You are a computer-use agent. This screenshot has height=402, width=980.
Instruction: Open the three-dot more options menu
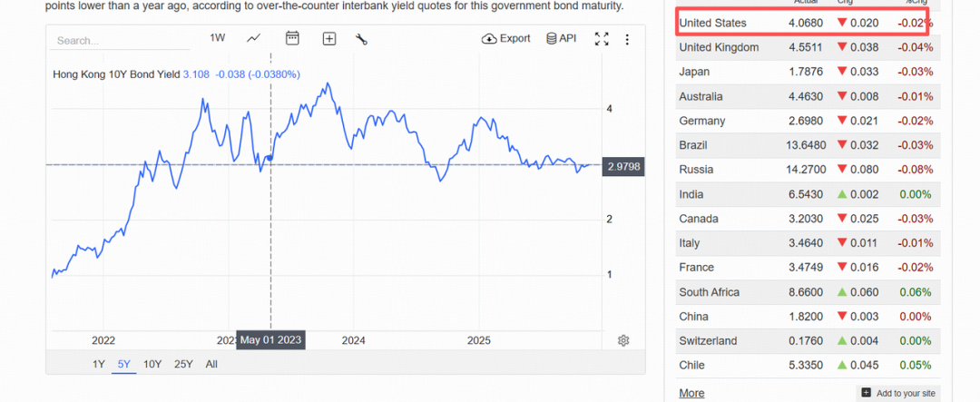tap(626, 38)
